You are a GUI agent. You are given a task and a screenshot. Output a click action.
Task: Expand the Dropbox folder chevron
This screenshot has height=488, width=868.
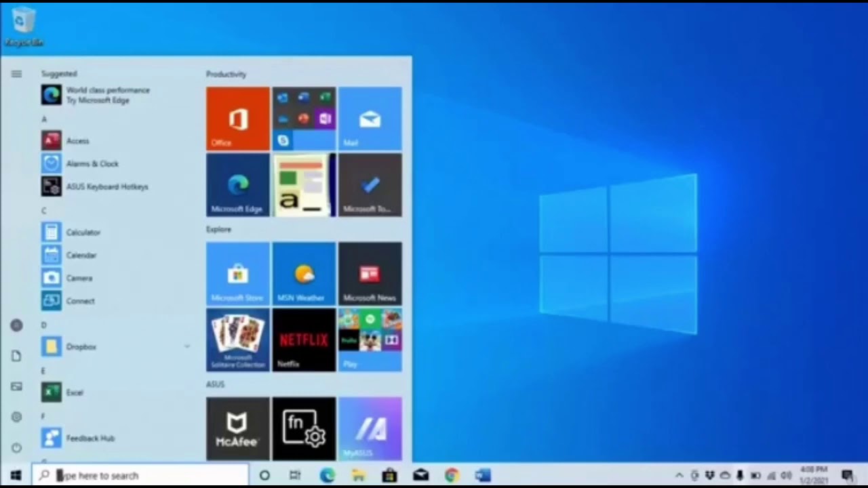coord(186,346)
